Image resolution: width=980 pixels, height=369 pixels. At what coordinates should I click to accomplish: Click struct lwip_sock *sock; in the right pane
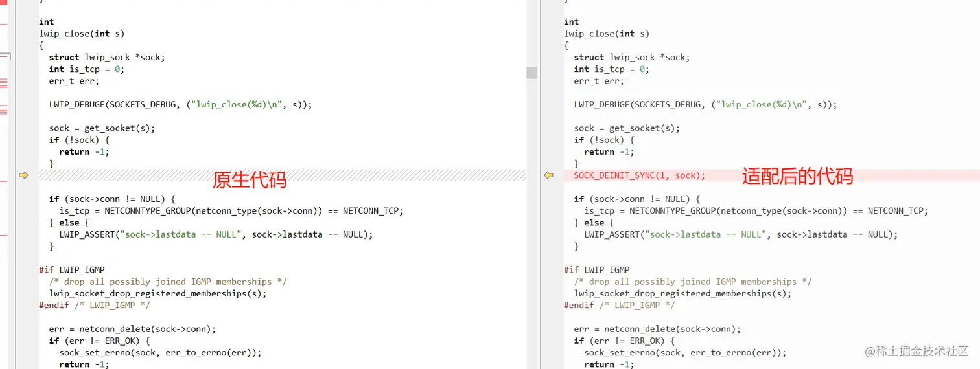(632, 57)
